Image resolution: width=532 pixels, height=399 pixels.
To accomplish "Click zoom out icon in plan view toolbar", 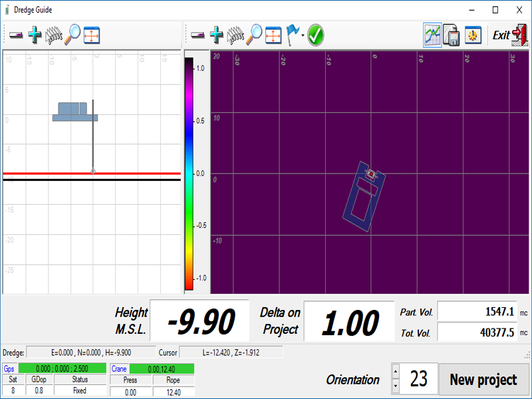I will click(x=198, y=35).
